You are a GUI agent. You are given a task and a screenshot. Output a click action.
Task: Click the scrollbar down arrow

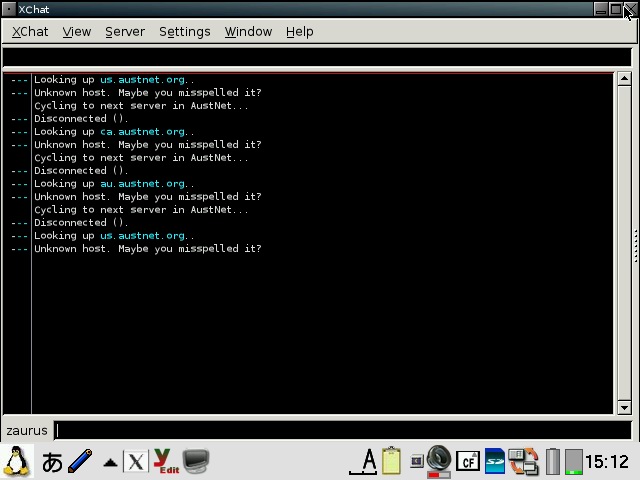pyautogui.click(x=624, y=407)
